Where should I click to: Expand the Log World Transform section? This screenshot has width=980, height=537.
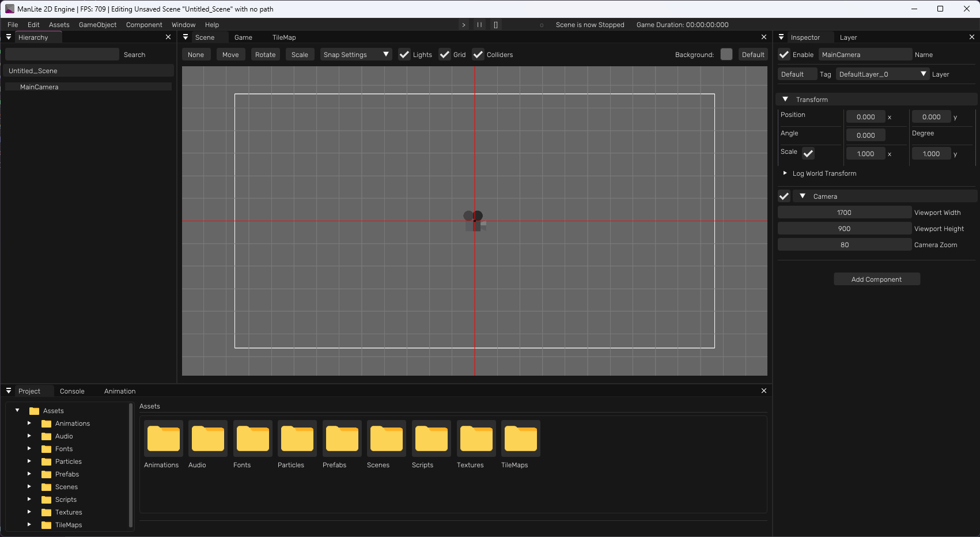785,173
